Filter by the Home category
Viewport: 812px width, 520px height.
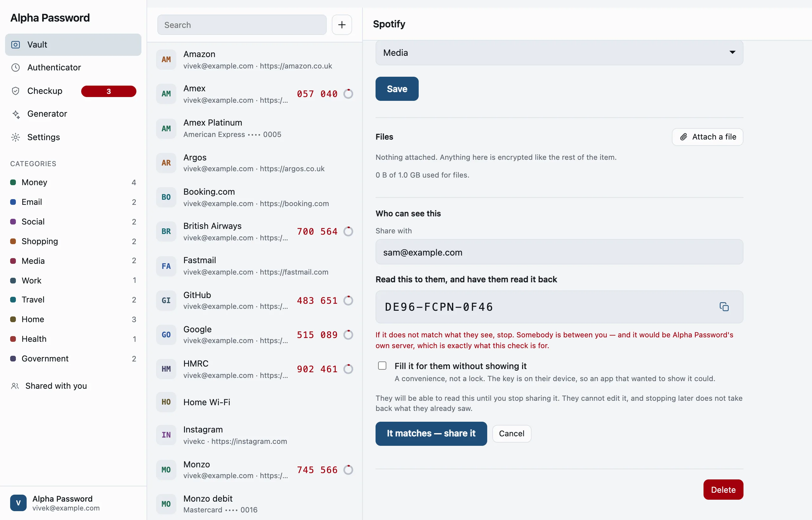73,319
